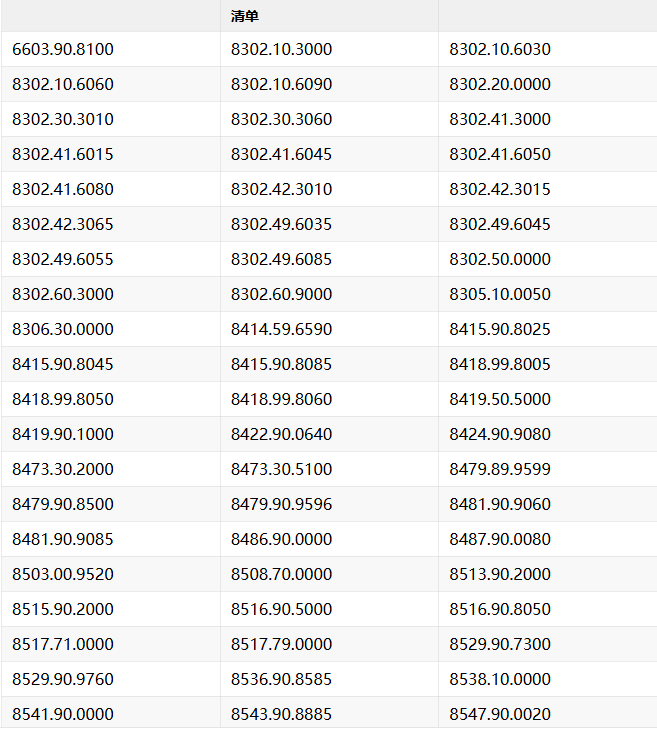Click the code 8419.50.5000
The image size is (657, 731).
coord(500,399)
